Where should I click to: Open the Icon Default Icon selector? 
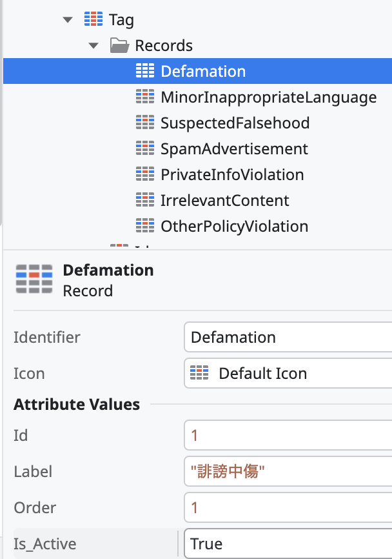(288, 373)
